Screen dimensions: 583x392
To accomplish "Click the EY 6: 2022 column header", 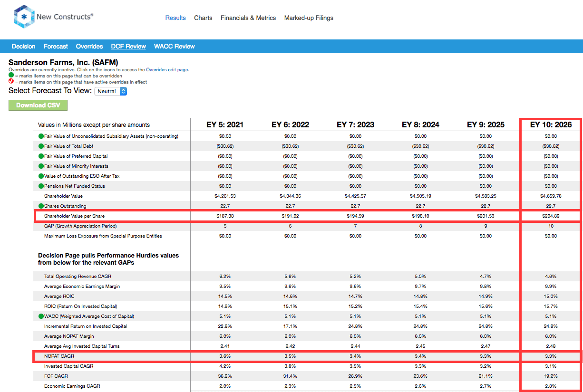I will click(290, 125).
